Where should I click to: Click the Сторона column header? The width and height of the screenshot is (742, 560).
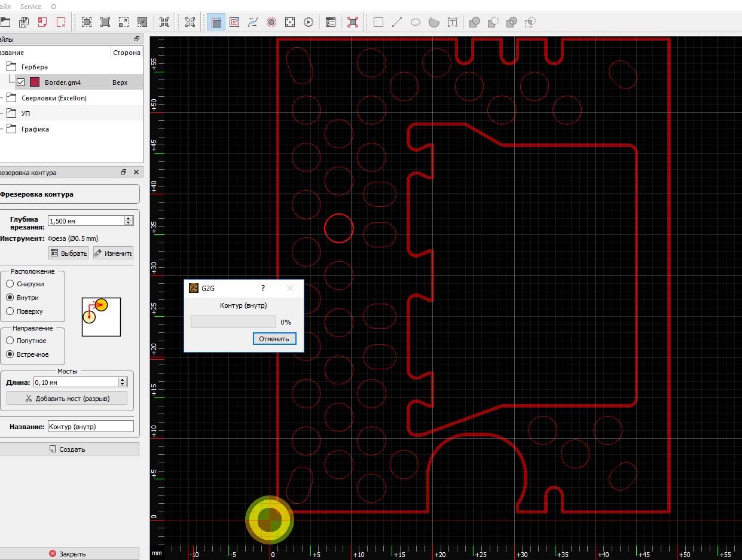[126, 53]
